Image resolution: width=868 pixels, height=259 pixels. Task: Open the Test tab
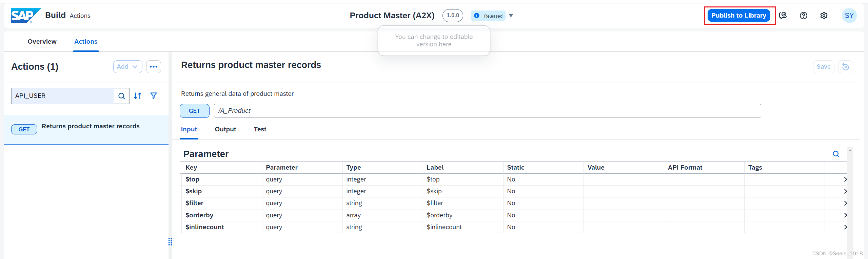click(260, 129)
